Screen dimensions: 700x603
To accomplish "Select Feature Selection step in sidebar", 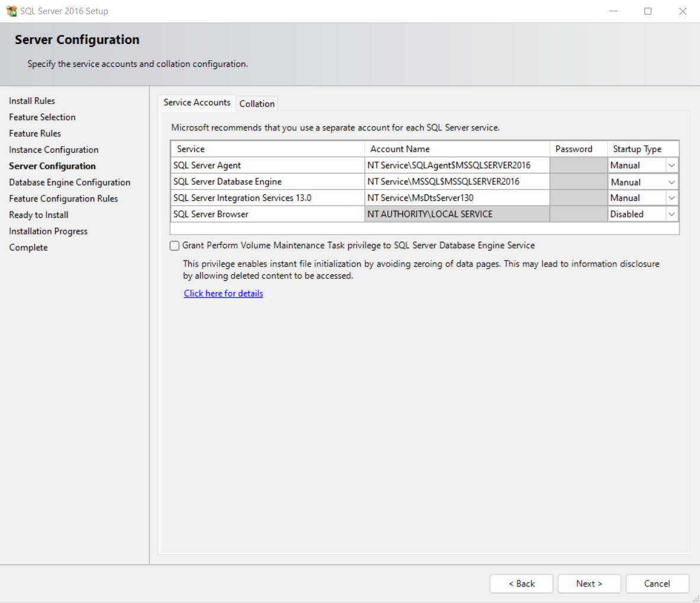I will pos(42,117).
